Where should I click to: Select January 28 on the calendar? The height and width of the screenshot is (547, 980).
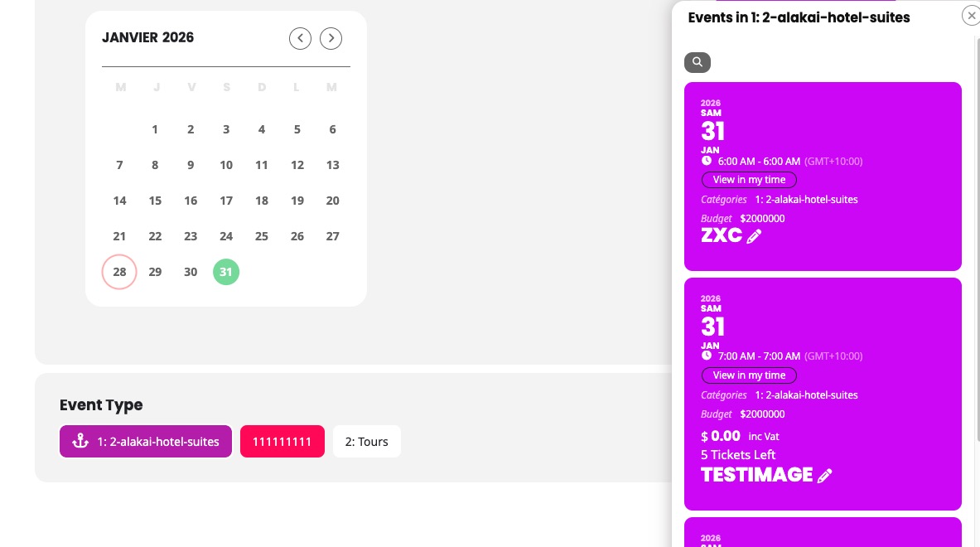pyautogui.click(x=119, y=272)
